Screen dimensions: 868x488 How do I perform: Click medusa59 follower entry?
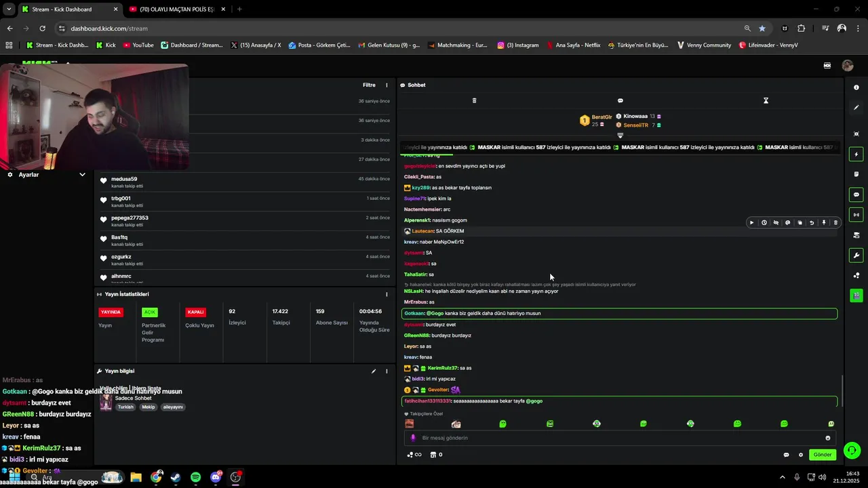[245, 182]
